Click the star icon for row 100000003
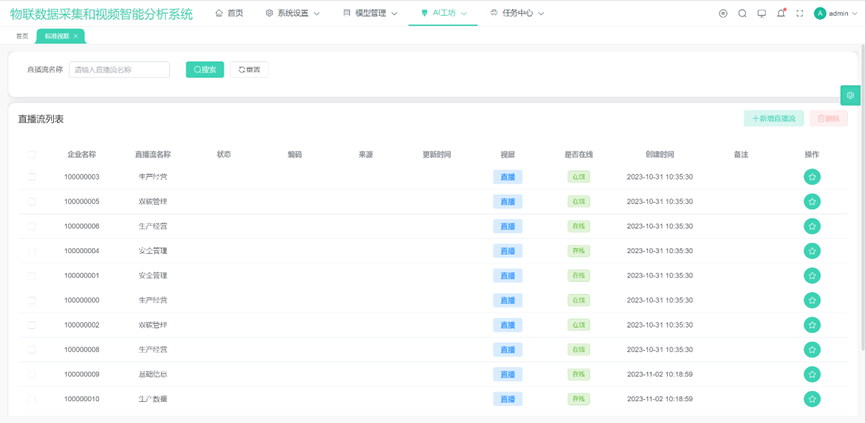The width and height of the screenshot is (865, 423). pos(811,177)
